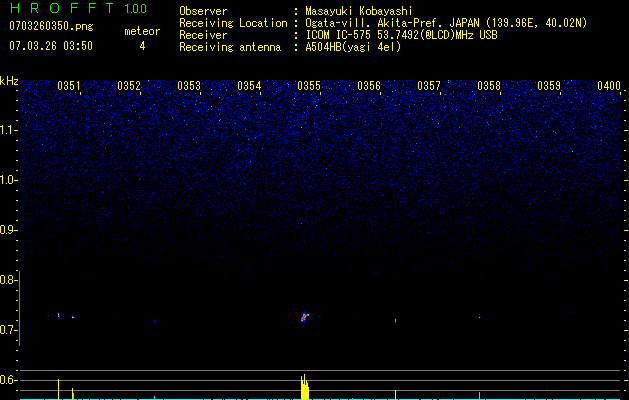
Task: Click the meteor count value 4
Action: click(141, 46)
